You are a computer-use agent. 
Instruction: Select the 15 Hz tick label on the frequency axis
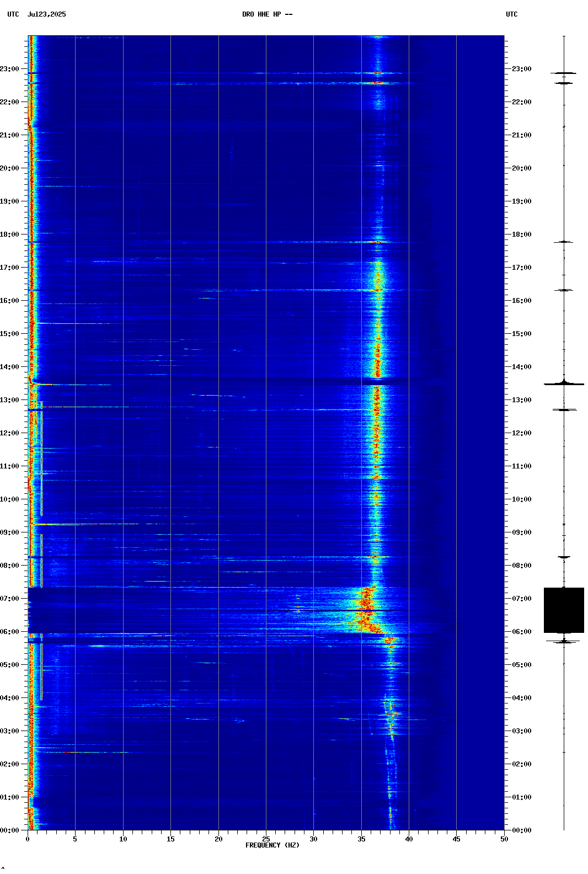(170, 839)
